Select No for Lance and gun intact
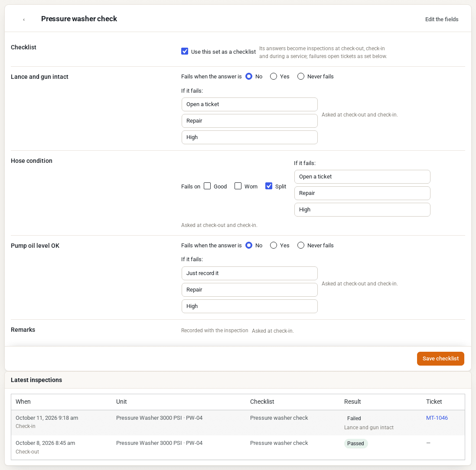Image resolution: width=476 pixels, height=470 pixels. pyautogui.click(x=249, y=77)
